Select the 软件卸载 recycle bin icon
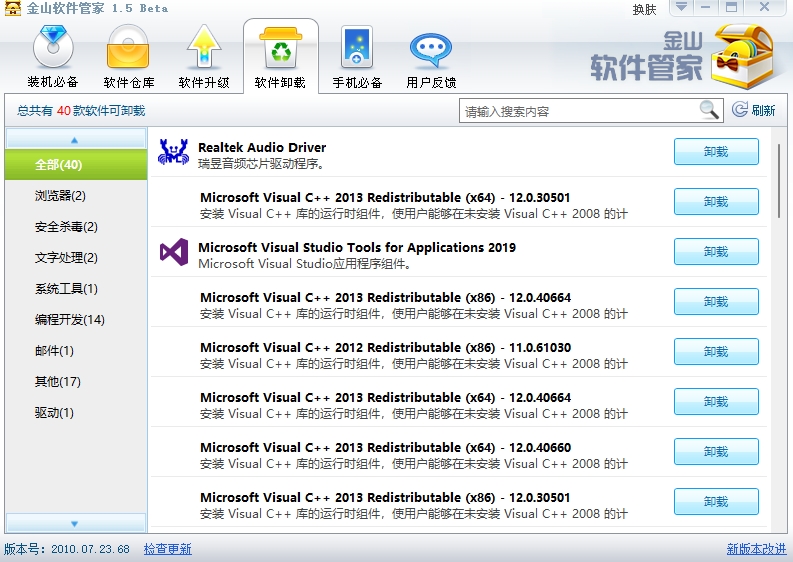This screenshot has width=793, height=562. pos(281,48)
